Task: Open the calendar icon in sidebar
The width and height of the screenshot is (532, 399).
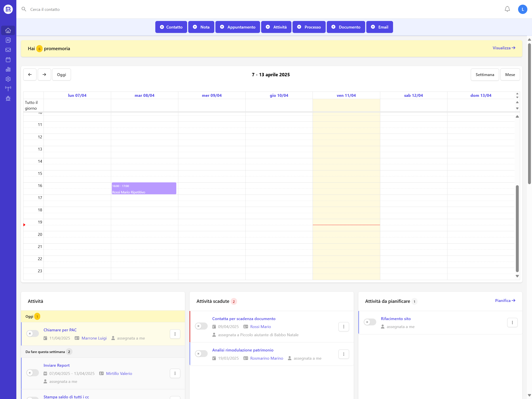Action: tap(8, 60)
